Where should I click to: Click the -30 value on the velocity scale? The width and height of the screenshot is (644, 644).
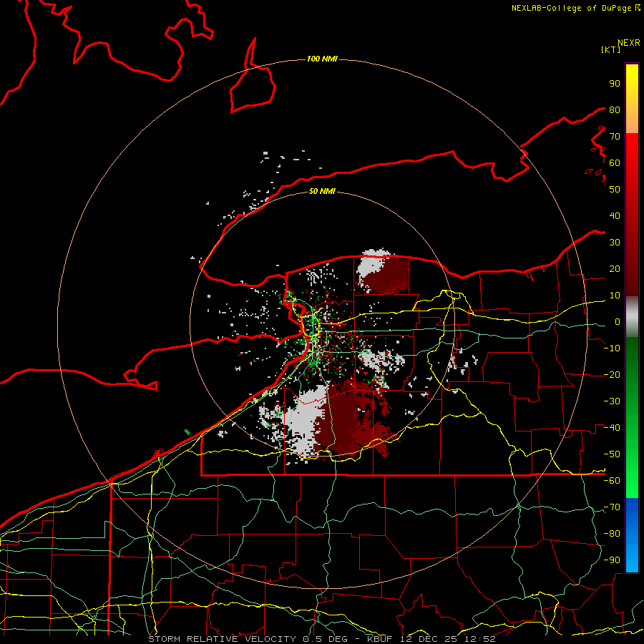pos(612,401)
